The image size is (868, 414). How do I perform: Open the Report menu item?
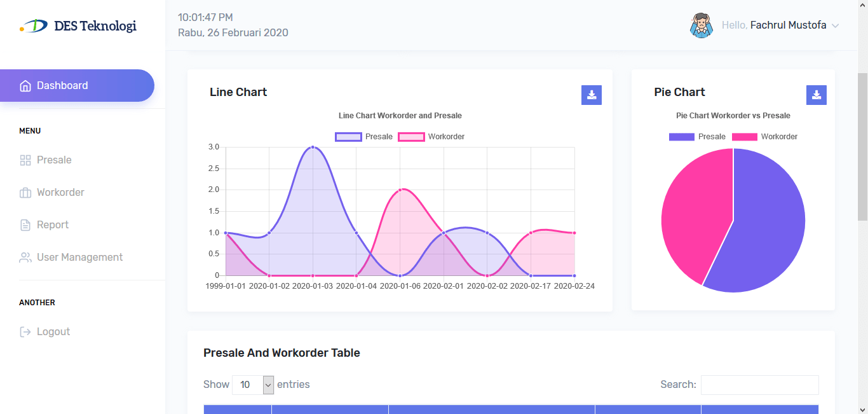point(53,225)
